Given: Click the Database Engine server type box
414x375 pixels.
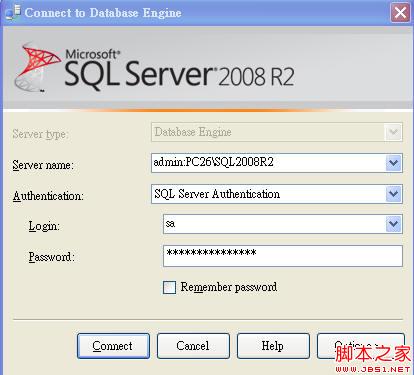Looking at the screenshot, I should (x=277, y=132).
